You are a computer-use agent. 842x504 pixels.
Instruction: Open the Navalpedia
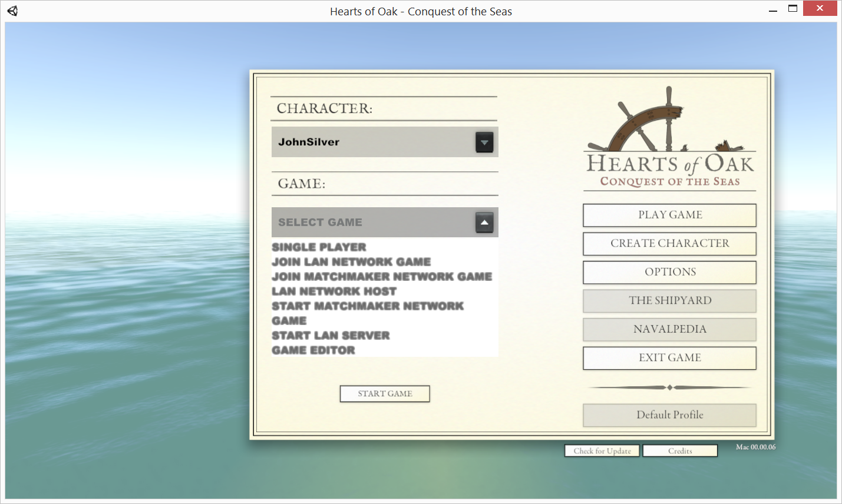pos(669,330)
